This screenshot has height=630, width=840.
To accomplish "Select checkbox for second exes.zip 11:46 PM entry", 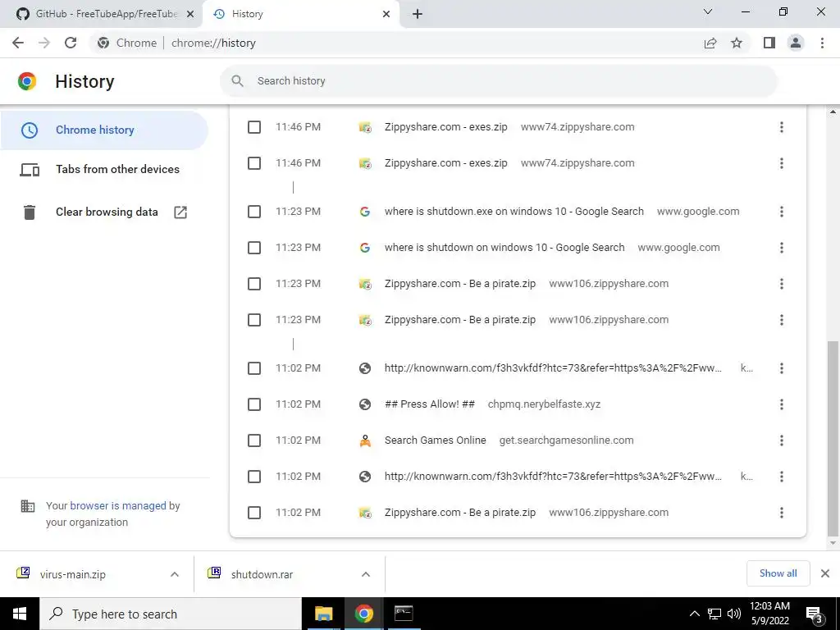I will pyautogui.click(x=254, y=163).
